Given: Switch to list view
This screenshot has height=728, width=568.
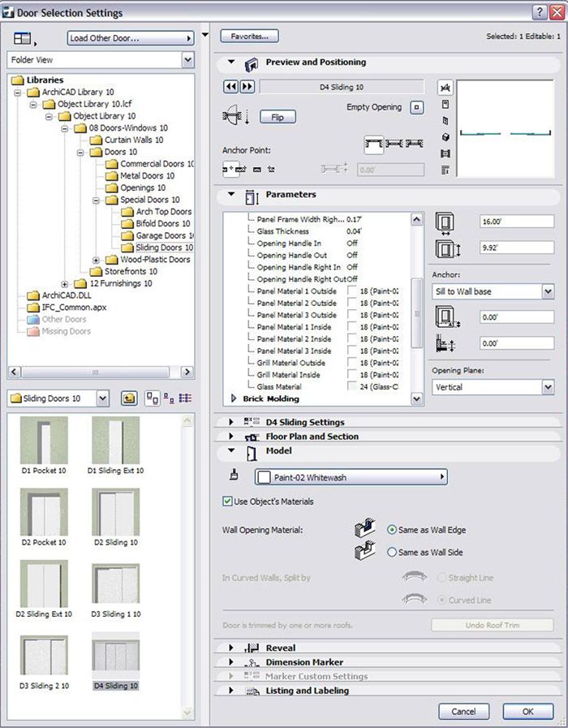Looking at the screenshot, I should point(185,398).
